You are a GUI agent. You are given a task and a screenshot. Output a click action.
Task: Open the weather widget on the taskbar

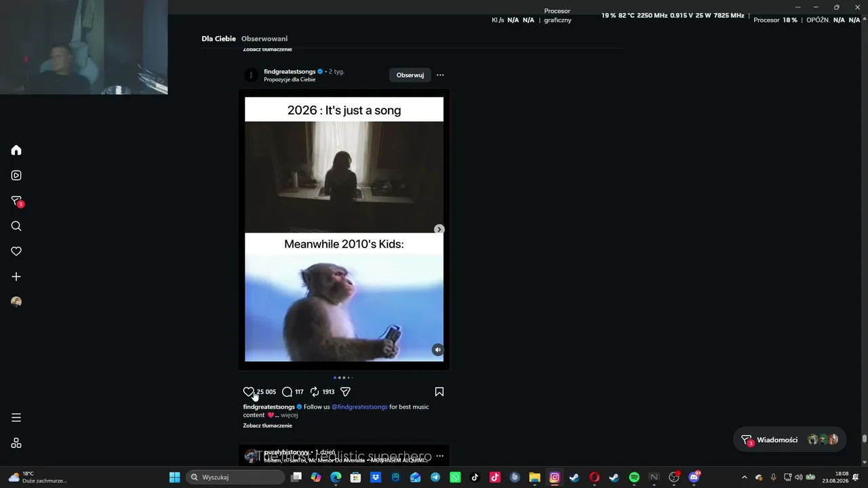click(37, 477)
